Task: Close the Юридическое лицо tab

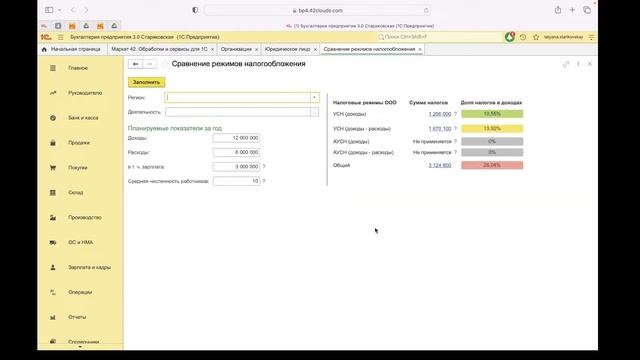Action: point(315,49)
